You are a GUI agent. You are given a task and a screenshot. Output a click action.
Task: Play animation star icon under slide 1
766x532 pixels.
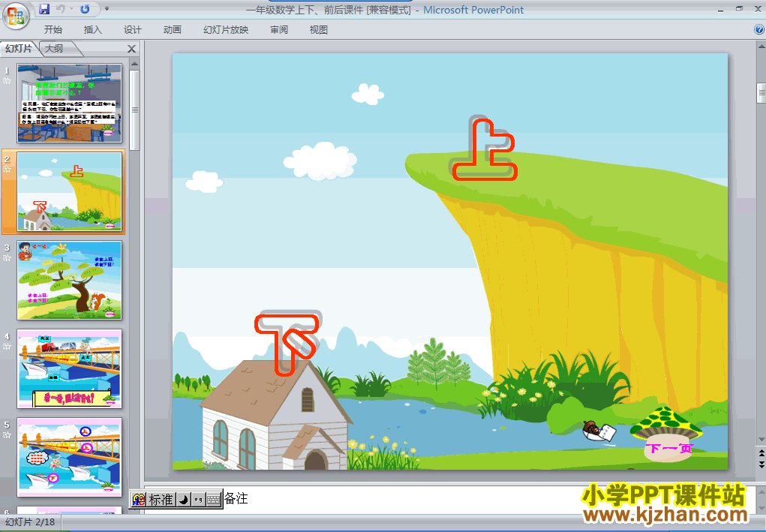7,81
